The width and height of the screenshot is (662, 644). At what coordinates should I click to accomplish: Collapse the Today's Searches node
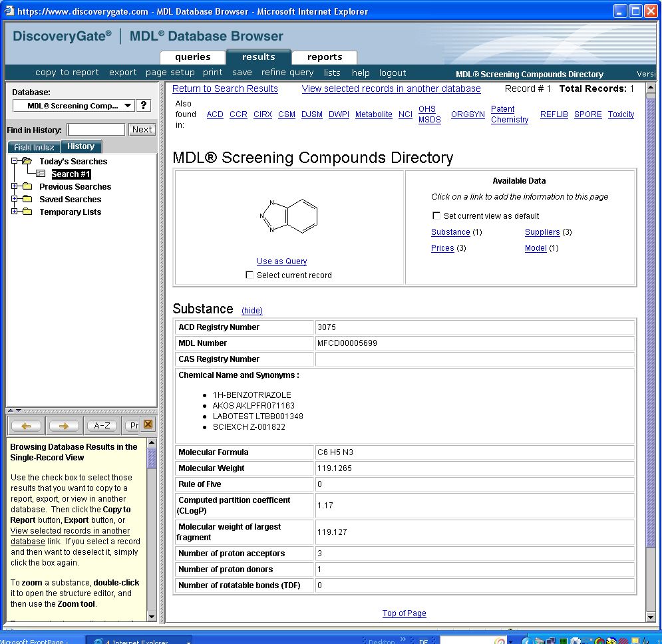(15, 162)
